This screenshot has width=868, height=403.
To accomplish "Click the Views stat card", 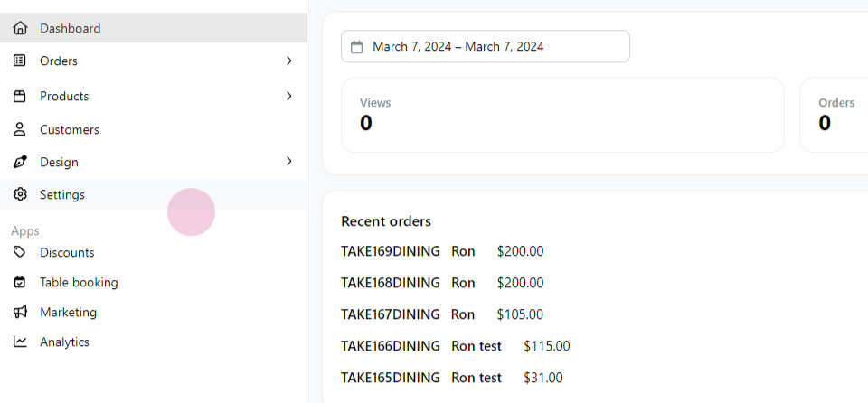I will [562, 115].
